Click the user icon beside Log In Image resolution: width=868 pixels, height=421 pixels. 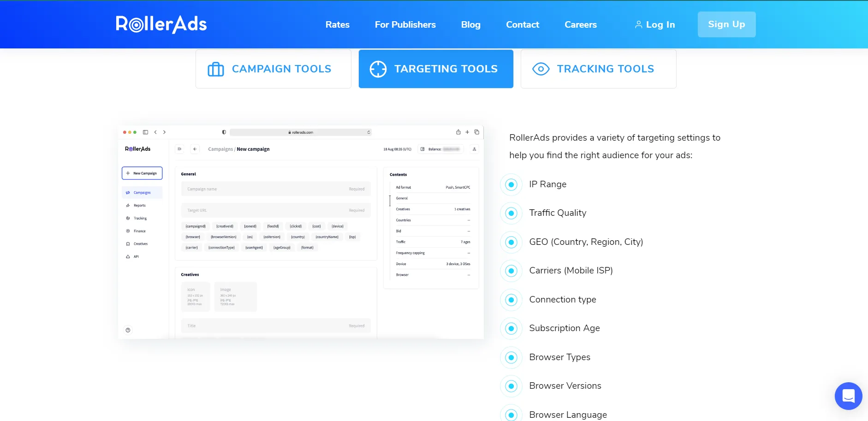(x=638, y=25)
